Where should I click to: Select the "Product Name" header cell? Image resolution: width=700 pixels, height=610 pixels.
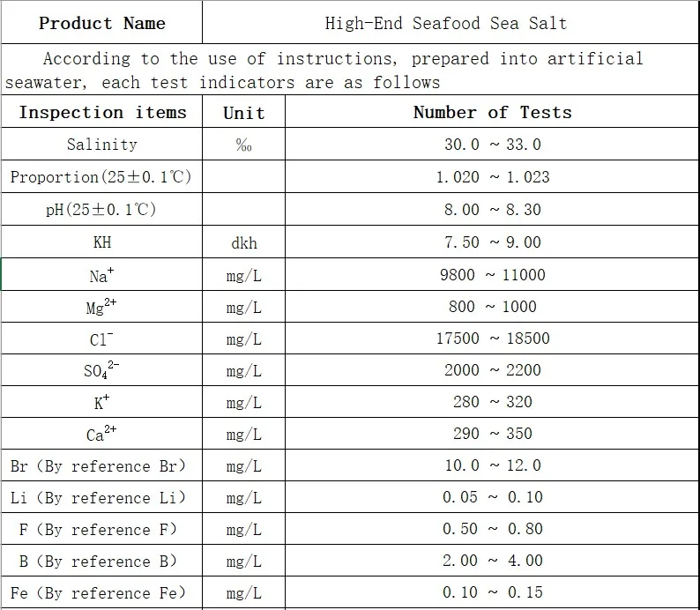click(x=101, y=23)
